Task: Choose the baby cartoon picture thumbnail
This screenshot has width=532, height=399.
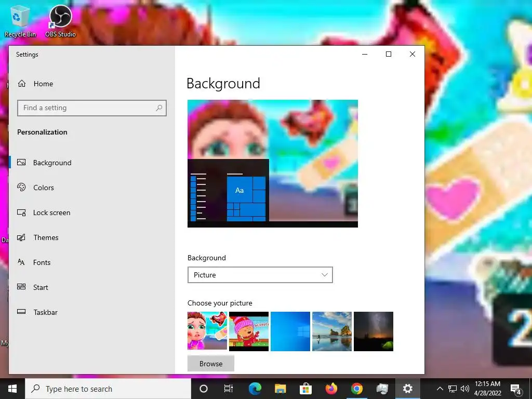Action: [x=207, y=331]
